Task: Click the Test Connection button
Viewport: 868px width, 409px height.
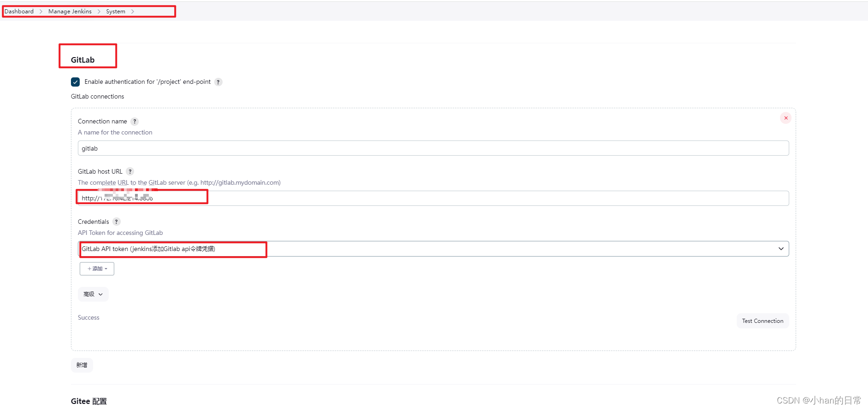Action: (762, 321)
